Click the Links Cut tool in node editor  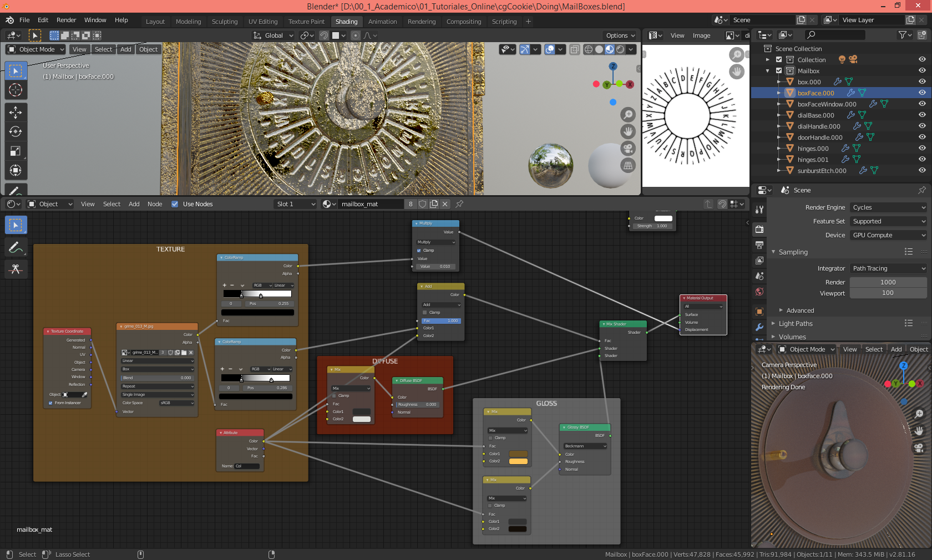(16, 269)
